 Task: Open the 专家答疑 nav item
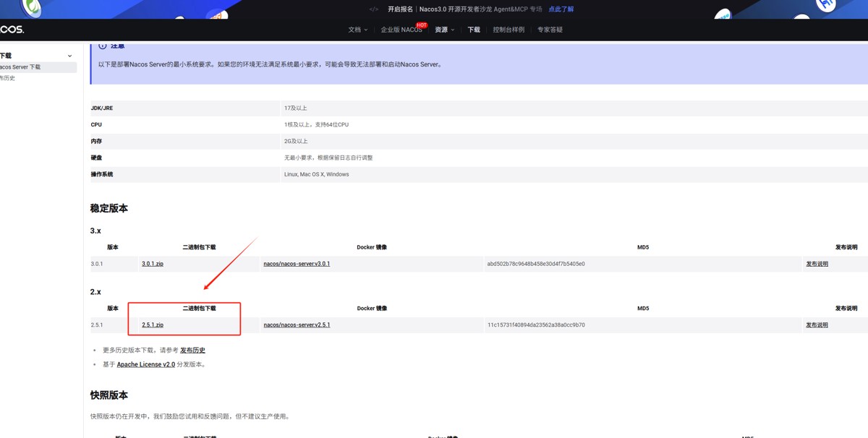pos(550,30)
